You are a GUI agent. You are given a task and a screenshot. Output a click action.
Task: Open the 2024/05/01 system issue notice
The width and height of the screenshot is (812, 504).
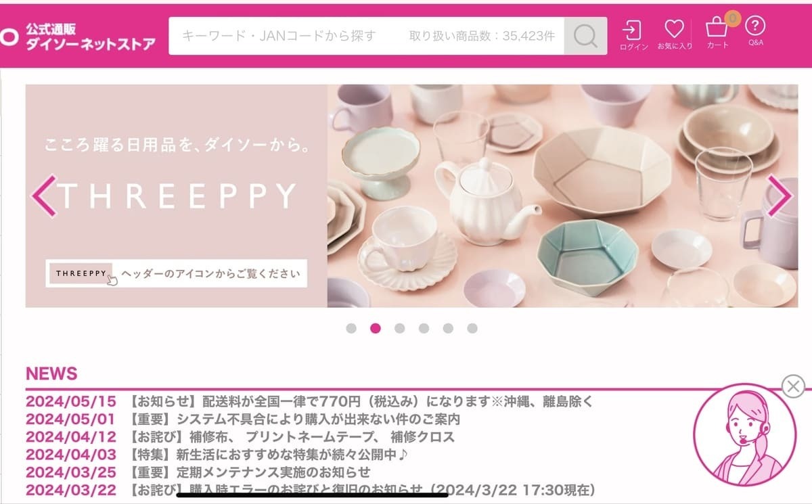click(243, 419)
